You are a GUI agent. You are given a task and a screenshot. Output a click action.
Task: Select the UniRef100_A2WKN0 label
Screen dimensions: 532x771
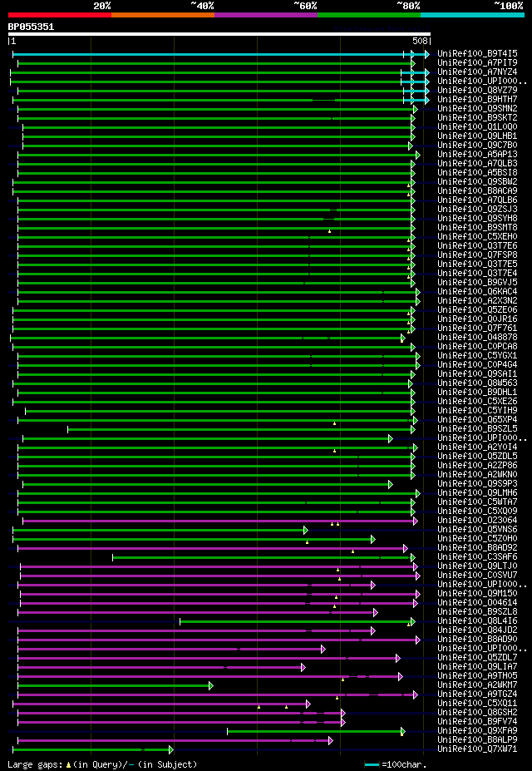click(477, 475)
